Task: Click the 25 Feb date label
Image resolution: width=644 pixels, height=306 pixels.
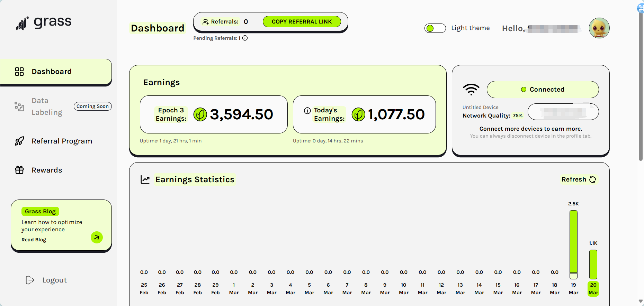Action: pyautogui.click(x=144, y=289)
